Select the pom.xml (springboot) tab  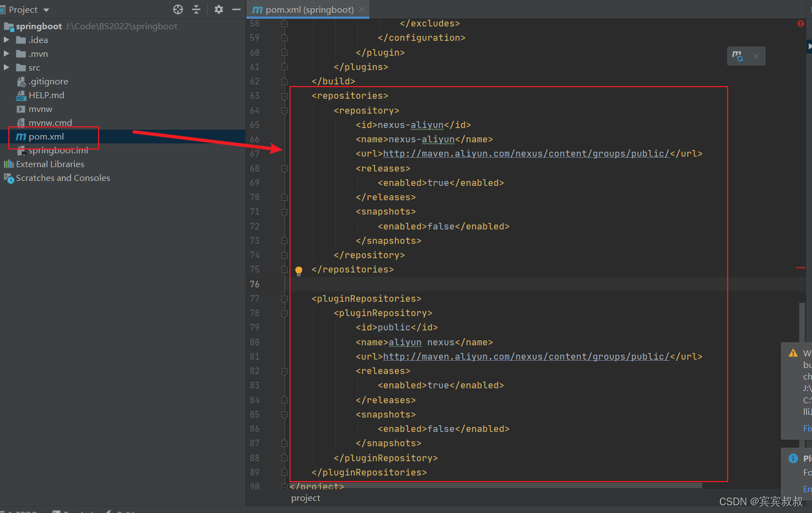click(309, 9)
